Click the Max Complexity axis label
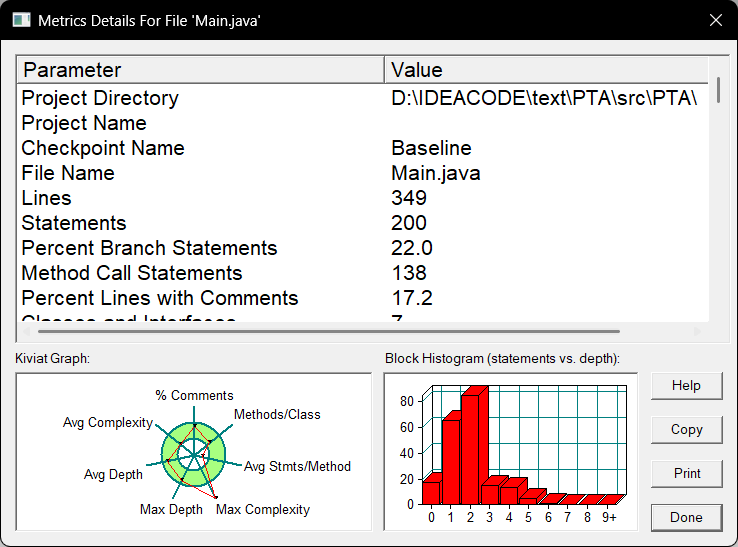 [263, 509]
